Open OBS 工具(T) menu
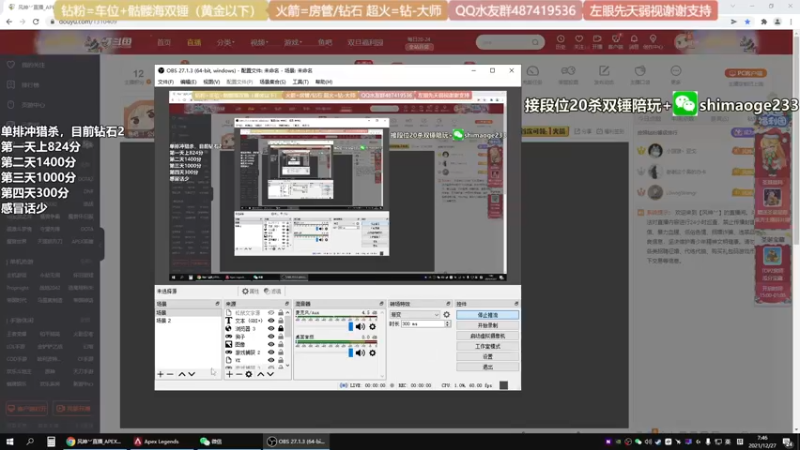 click(301, 82)
